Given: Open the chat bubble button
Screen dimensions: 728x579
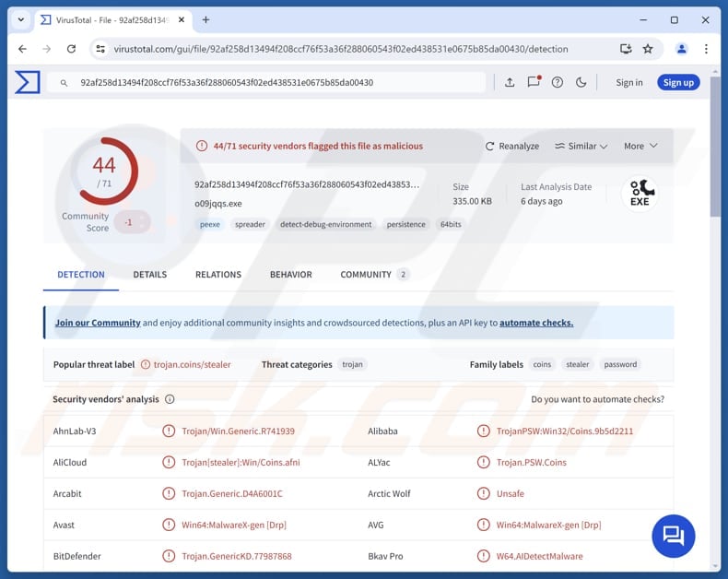Looking at the screenshot, I should [x=674, y=536].
